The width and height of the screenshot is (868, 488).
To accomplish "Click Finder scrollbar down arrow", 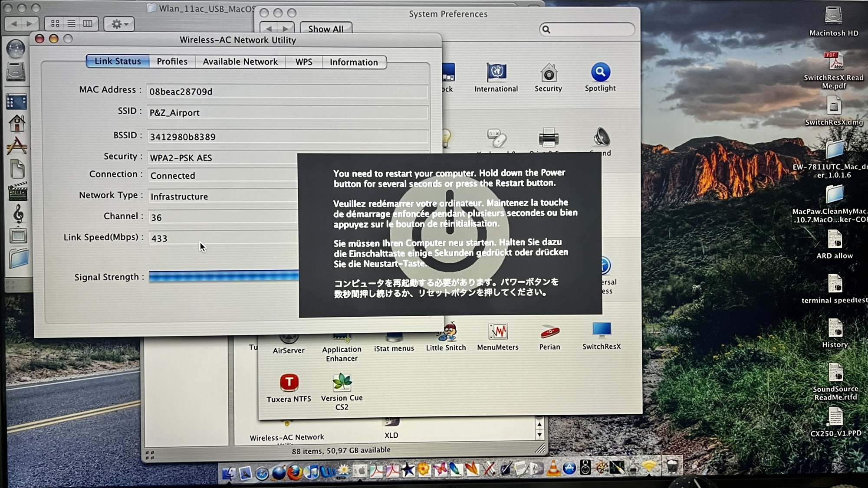I will coord(539,434).
